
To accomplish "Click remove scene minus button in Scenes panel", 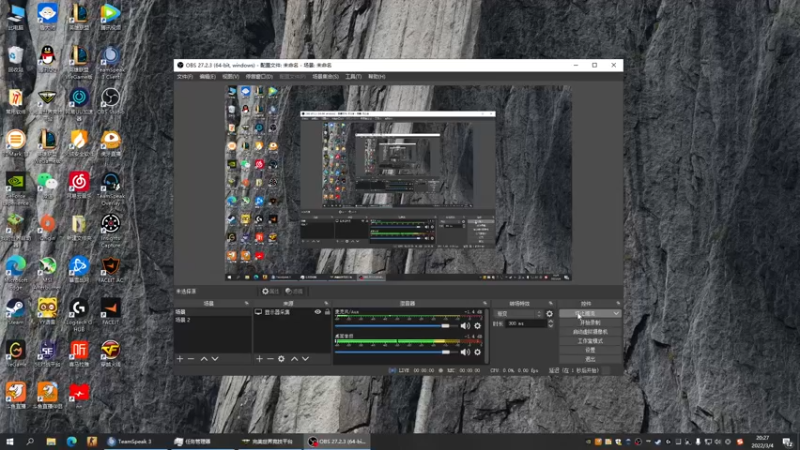I will coord(191,358).
